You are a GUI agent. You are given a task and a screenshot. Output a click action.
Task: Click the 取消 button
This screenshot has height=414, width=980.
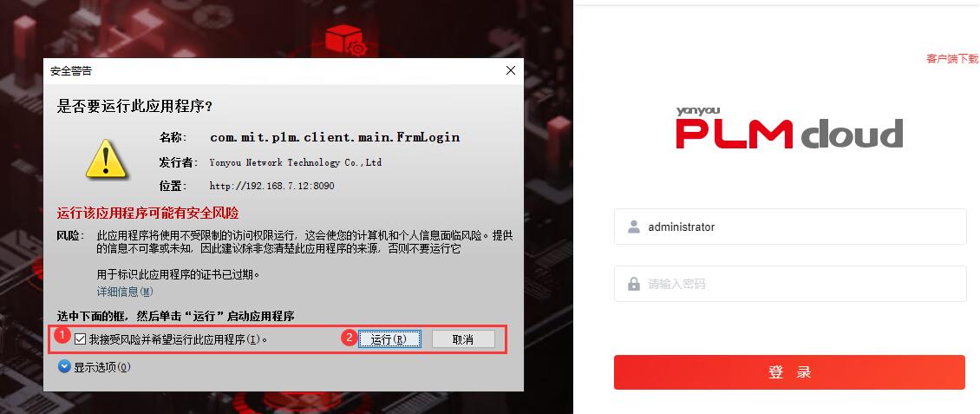pyautogui.click(x=463, y=339)
